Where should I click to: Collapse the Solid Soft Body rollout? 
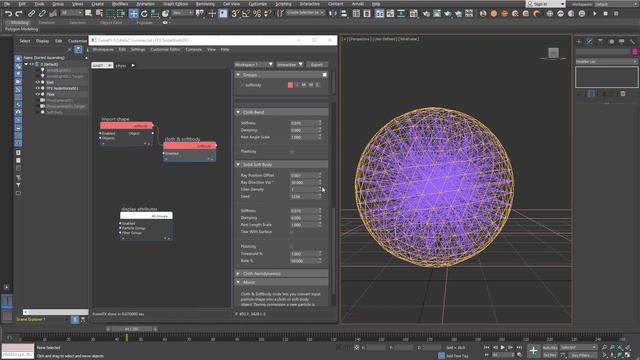point(238,164)
